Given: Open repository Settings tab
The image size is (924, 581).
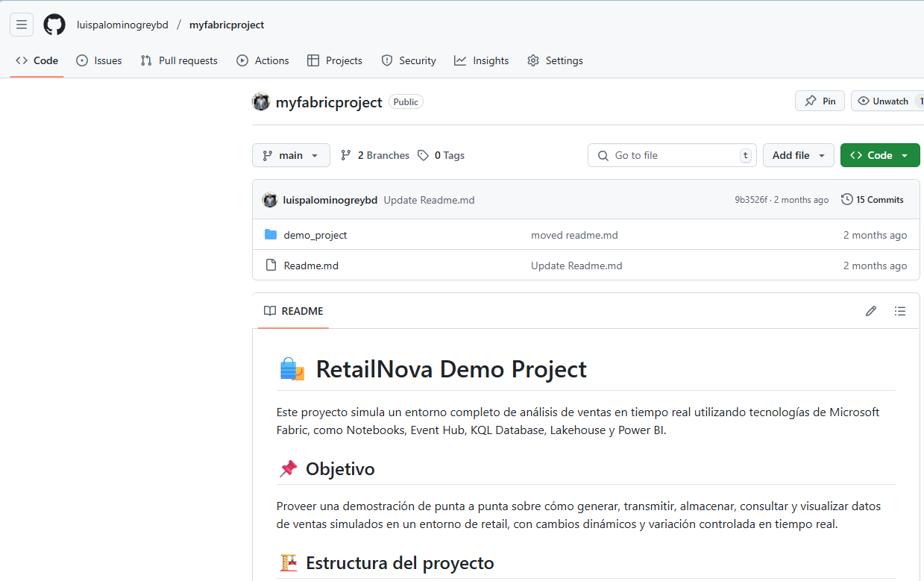Looking at the screenshot, I should click(x=555, y=60).
